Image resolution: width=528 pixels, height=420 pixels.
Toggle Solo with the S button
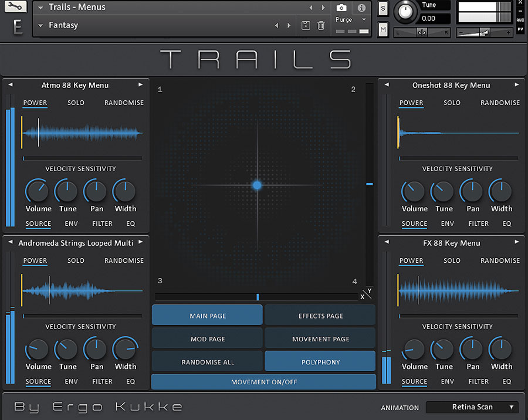pyautogui.click(x=383, y=9)
